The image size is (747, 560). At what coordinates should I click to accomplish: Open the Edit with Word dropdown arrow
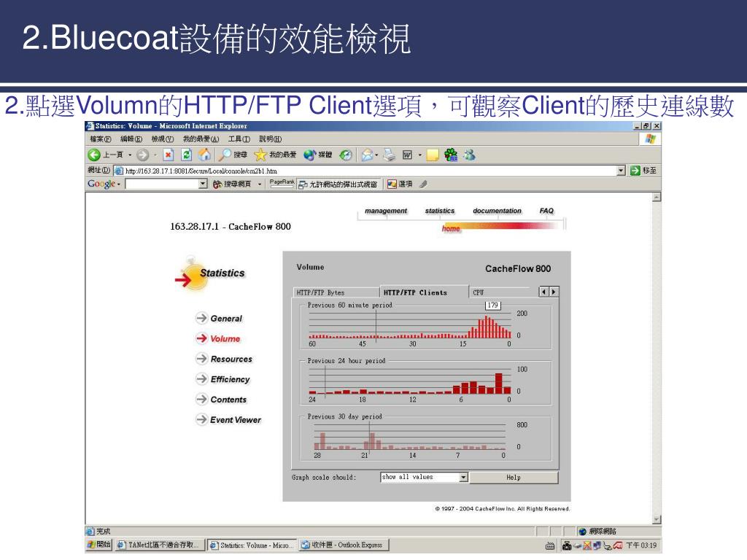tap(419, 155)
